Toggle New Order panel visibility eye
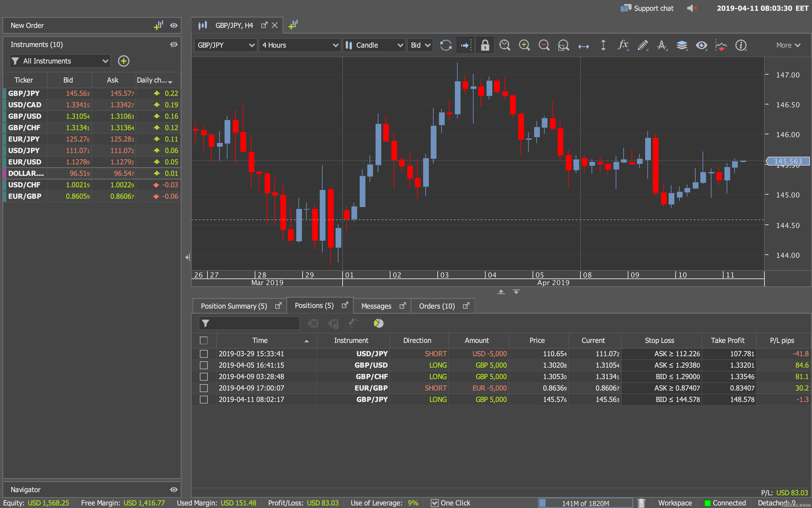 click(x=174, y=25)
